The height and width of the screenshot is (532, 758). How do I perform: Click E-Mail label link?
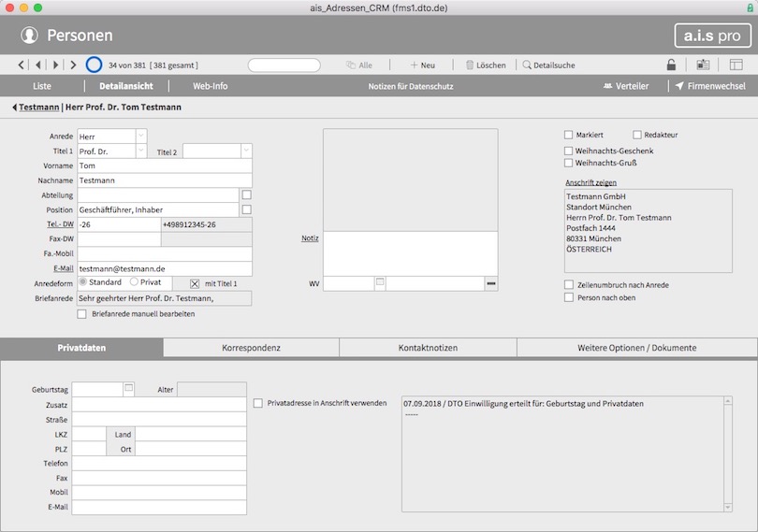[64, 268]
